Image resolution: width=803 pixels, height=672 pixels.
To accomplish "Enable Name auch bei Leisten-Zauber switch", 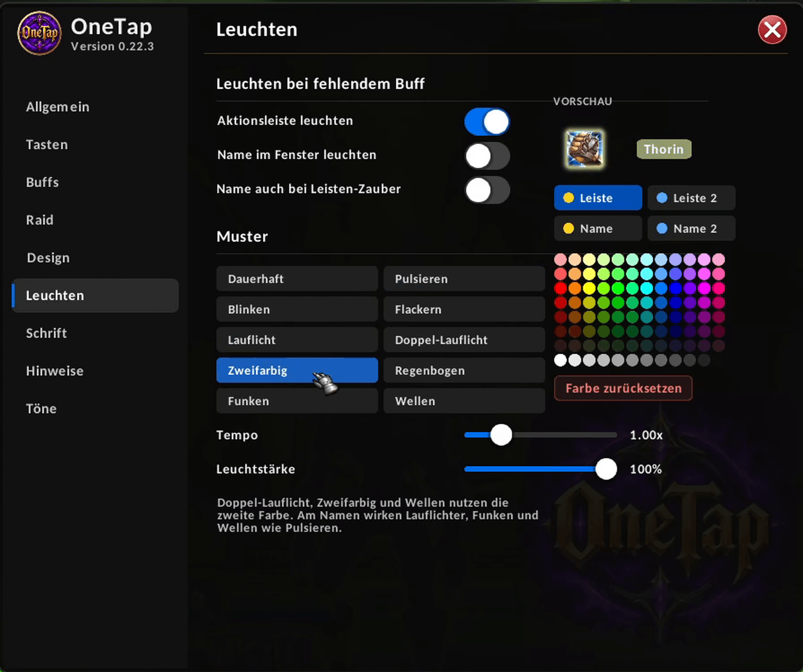I will [487, 190].
